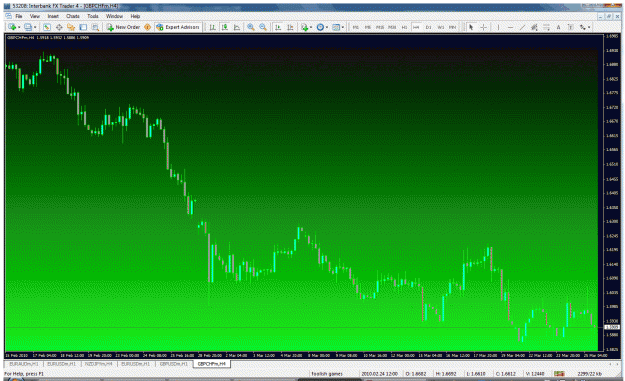625x381 pixels.
Task: Click the chart document icon in menu bar
Action: click(x=8, y=16)
